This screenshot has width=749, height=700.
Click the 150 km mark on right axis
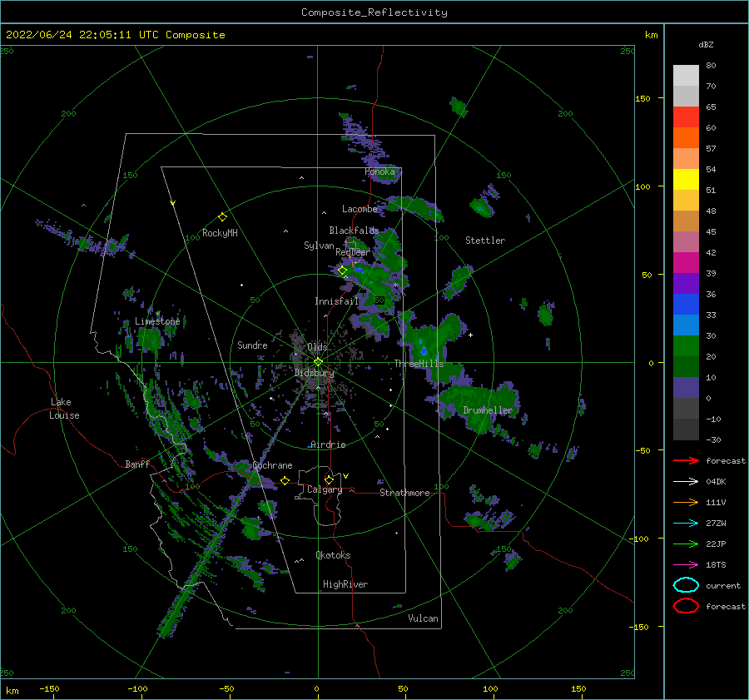pos(643,98)
